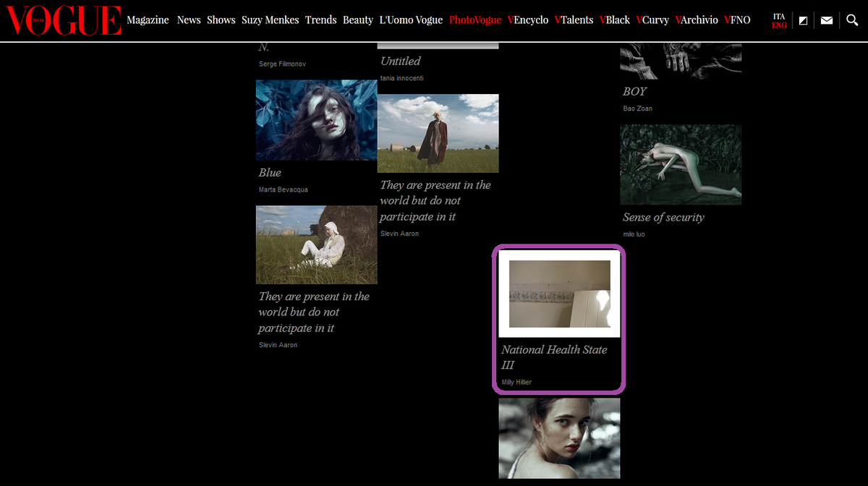This screenshot has height=486, width=868.
Task: Go to the Trends section
Action: pyautogui.click(x=320, y=20)
